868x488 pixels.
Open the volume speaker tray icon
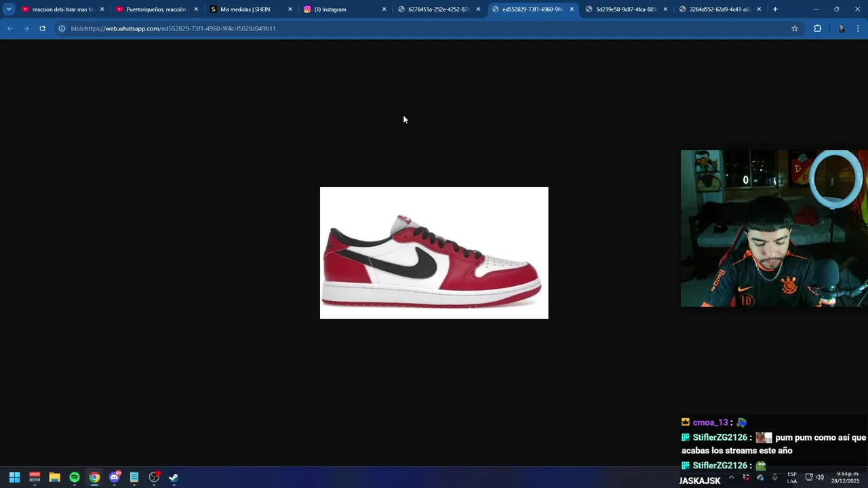click(x=820, y=477)
